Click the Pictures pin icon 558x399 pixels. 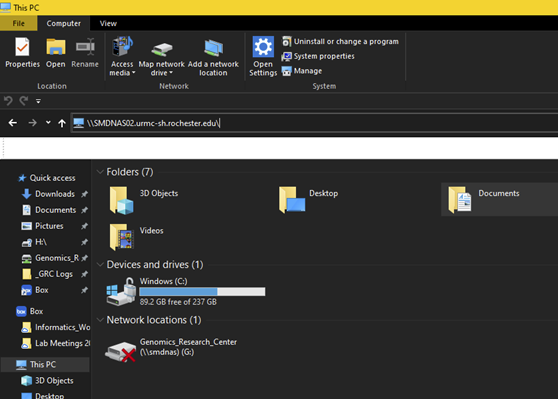click(x=84, y=226)
